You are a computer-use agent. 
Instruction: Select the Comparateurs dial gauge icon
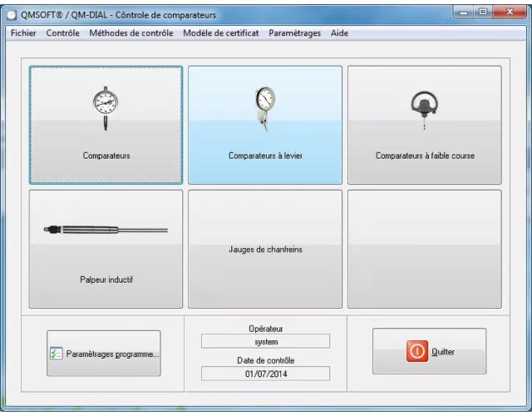(x=106, y=108)
